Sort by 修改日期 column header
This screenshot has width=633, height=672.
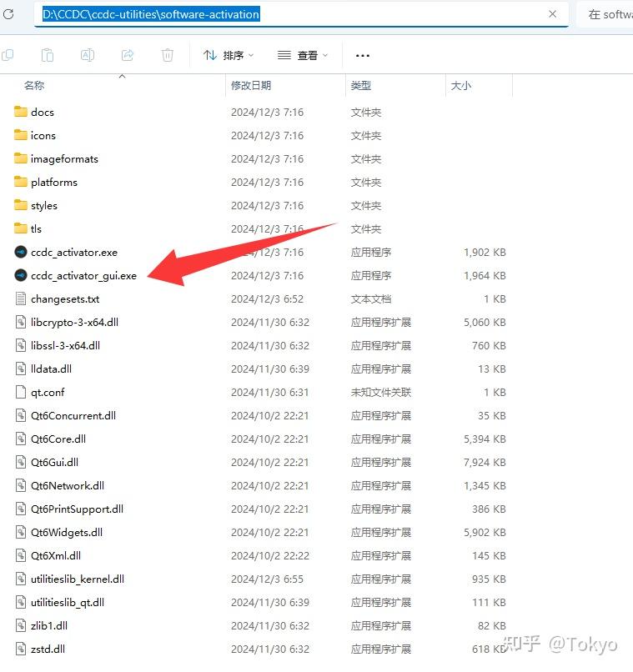(251, 86)
